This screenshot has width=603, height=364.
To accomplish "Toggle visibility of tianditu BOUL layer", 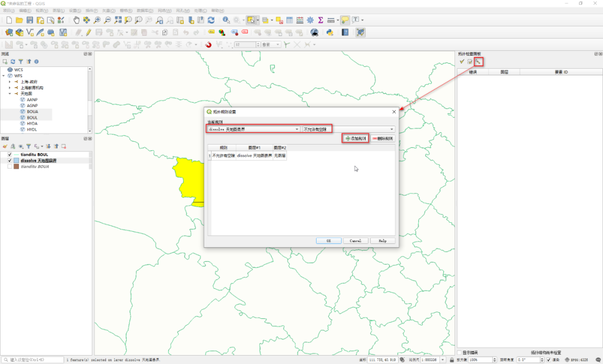I will 9,155.
